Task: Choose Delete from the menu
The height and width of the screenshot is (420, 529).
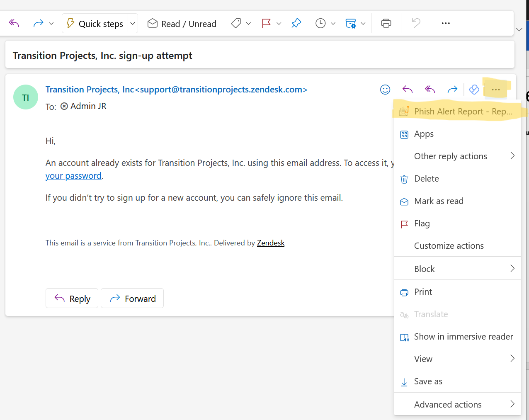Action: (x=458, y=179)
